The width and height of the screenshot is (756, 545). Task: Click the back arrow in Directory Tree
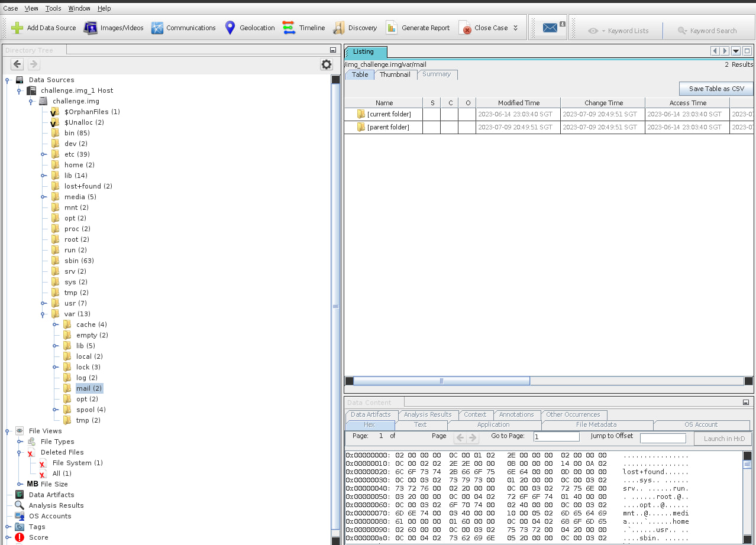pyautogui.click(x=17, y=64)
